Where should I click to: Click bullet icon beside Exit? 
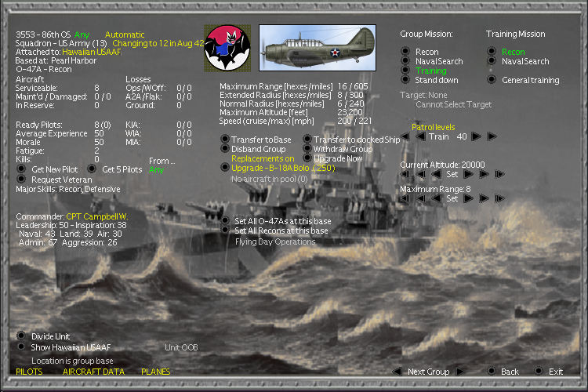tap(539, 372)
